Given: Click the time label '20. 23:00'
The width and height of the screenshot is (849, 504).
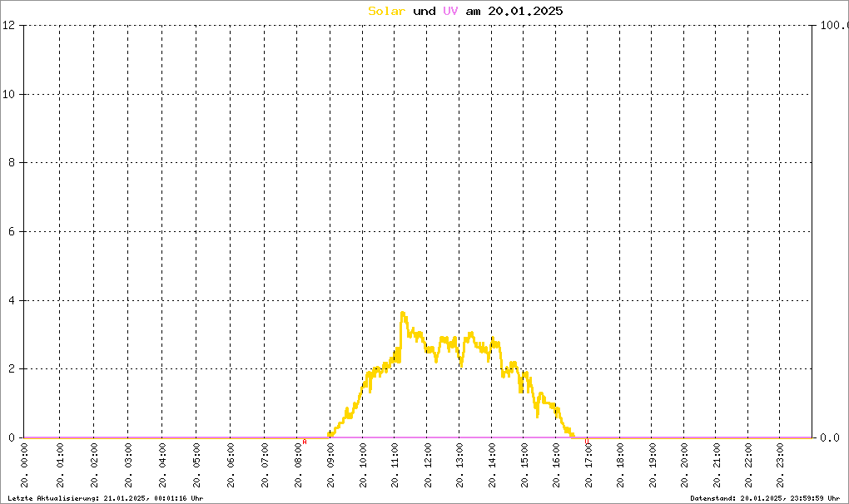Looking at the screenshot, I should pyautogui.click(x=780, y=466).
